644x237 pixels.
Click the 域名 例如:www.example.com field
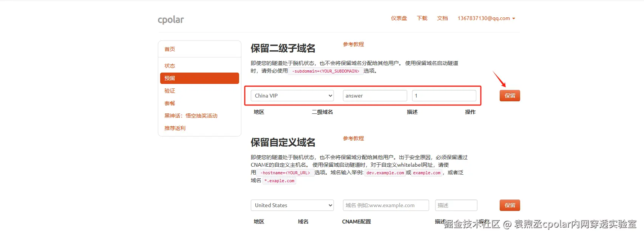tap(386, 205)
